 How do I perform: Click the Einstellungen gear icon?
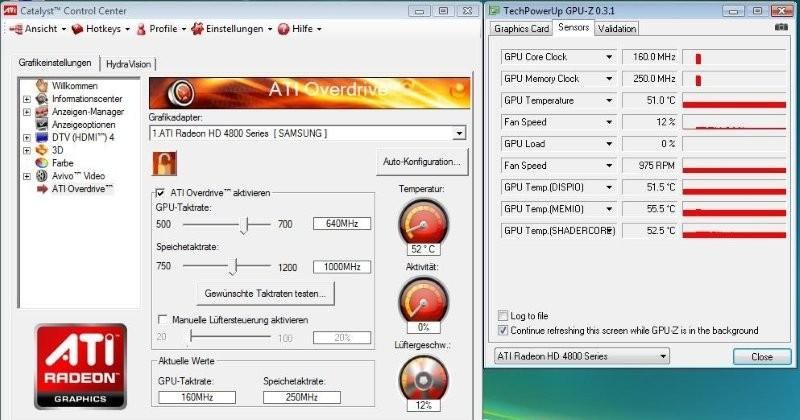click(x=197, y=29)
